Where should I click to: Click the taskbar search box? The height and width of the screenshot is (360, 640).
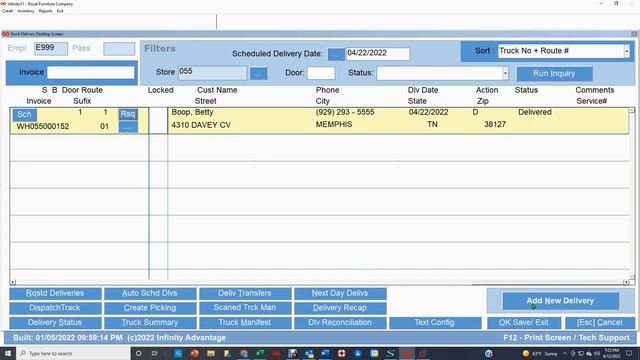pos(73,353)
